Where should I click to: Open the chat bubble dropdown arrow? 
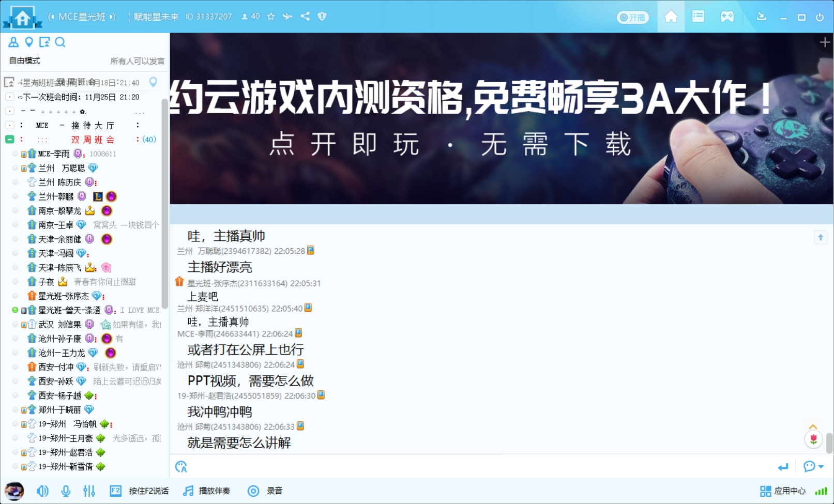click(821, 467)
